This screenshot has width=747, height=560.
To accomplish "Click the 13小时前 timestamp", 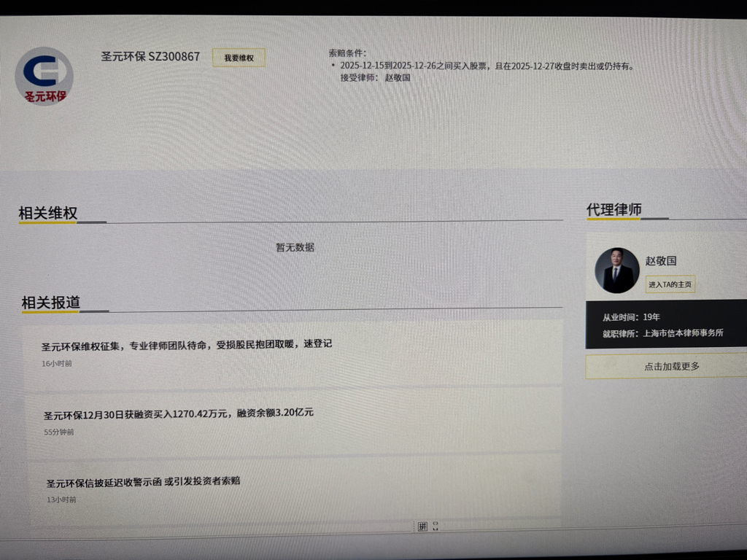I will [x=61, y=499].
